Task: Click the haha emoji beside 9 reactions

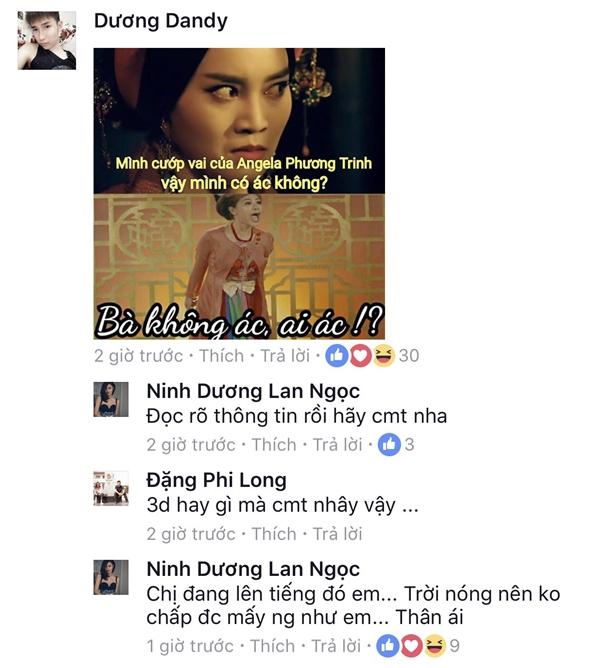Action: pos(435,646)
